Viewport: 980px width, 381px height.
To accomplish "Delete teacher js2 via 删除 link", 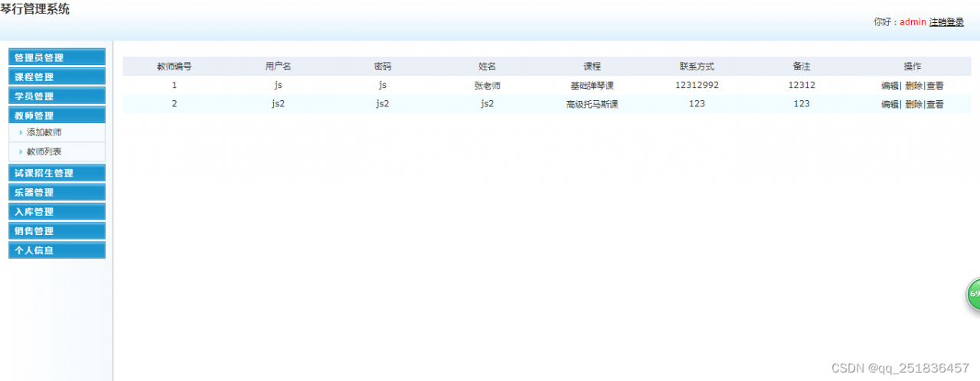I will 913,104.
